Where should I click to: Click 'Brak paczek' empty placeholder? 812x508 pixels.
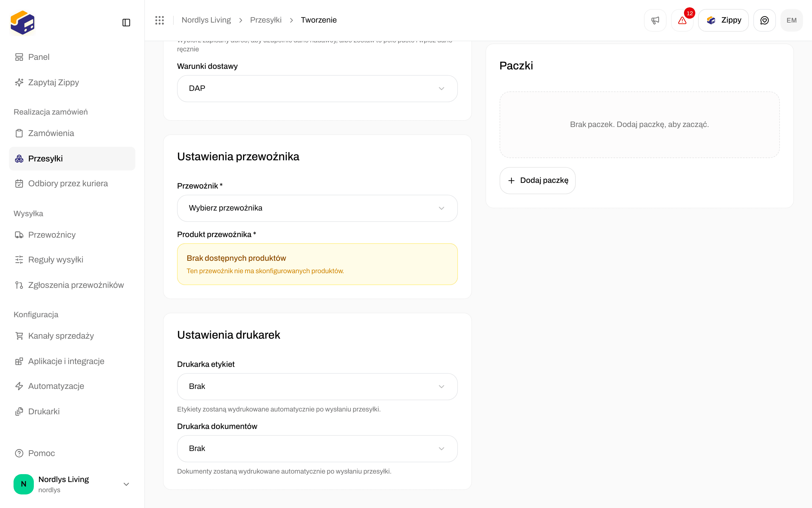coord(639,125)
